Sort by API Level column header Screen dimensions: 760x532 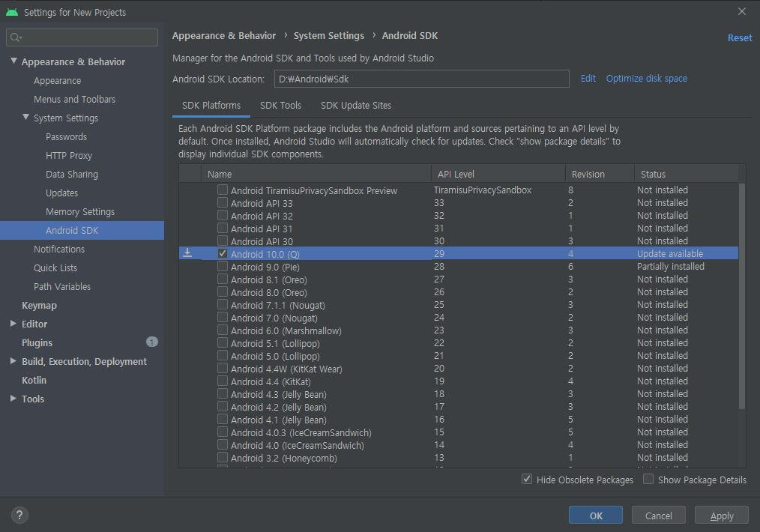498,174
